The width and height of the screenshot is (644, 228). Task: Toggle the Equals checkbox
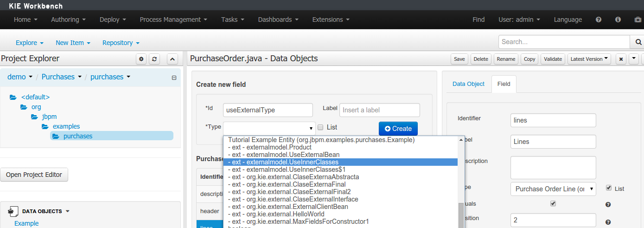(553, 203)
